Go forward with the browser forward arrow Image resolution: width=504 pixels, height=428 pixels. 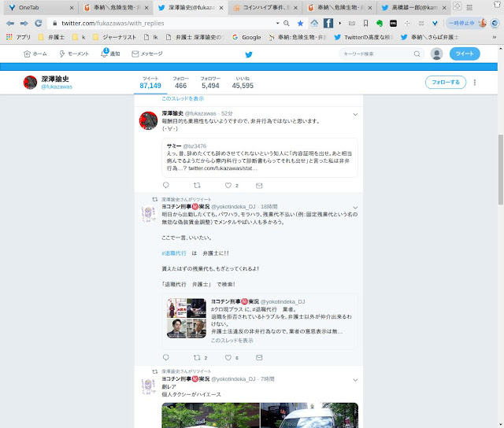click(x=24, y=23)
